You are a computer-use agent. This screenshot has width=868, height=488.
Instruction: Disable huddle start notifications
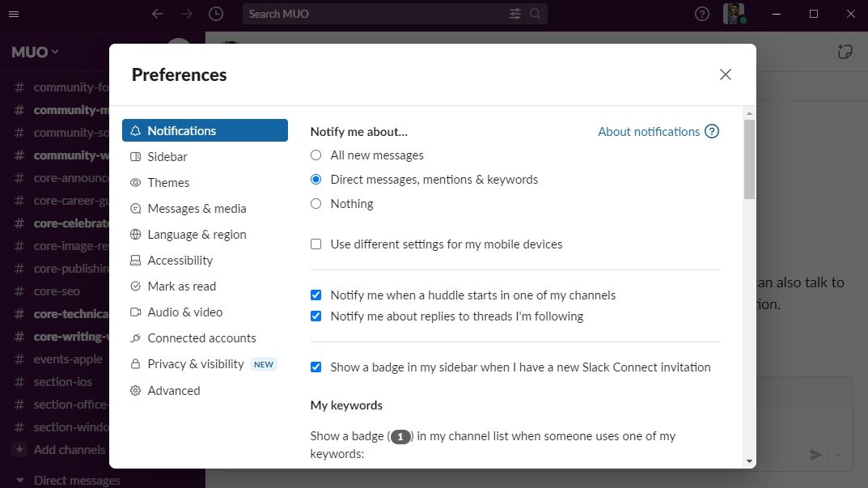[315, 295]
